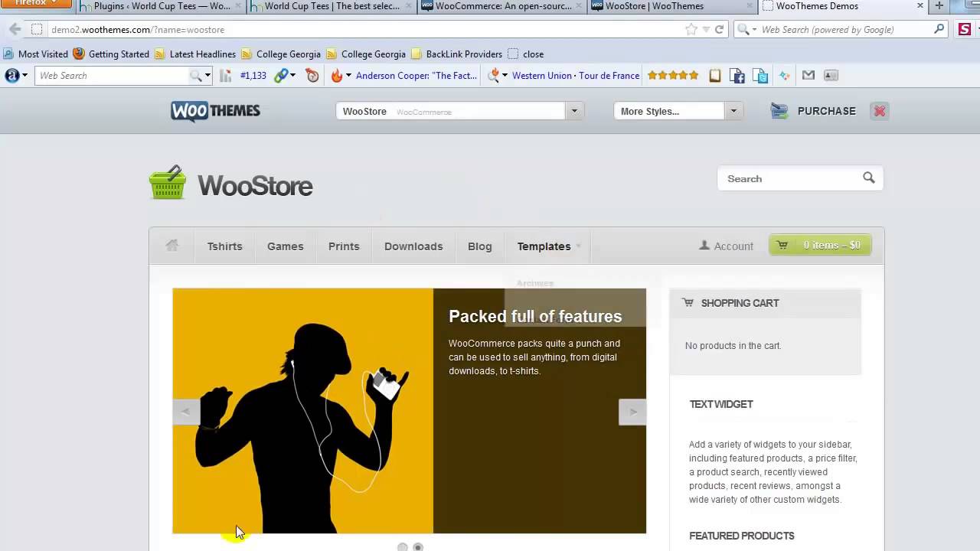980x551 pixels.
Task: Click the chain link icon in the Alexa toolbar
Action: (281, 75)
